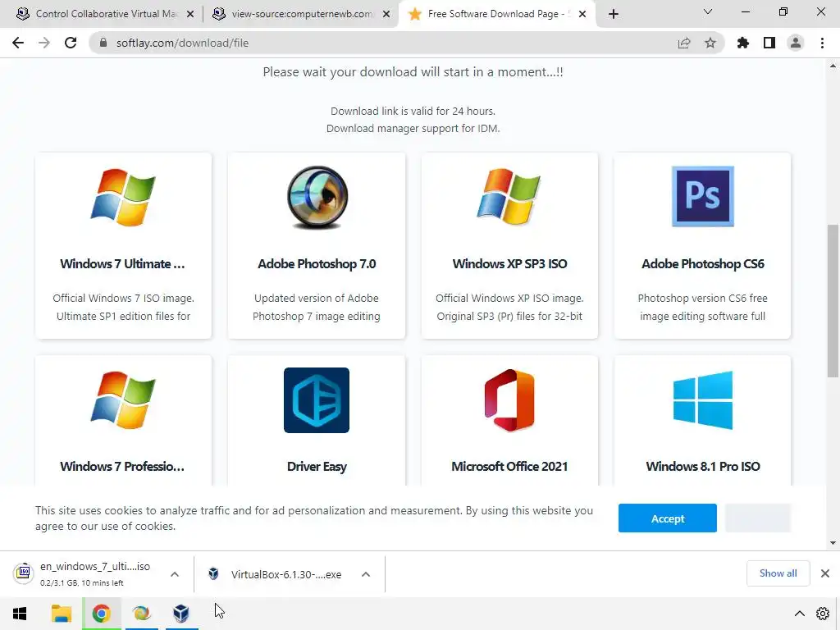This screenshot has height=630, width=840.
Task: Click the Chrome taskbar icon
Action: (101, 614)
